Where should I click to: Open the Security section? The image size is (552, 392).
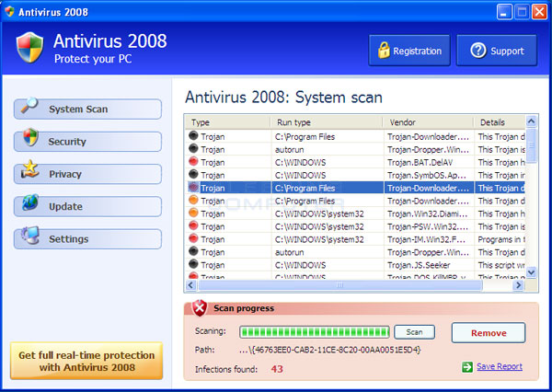click(87, 142)
